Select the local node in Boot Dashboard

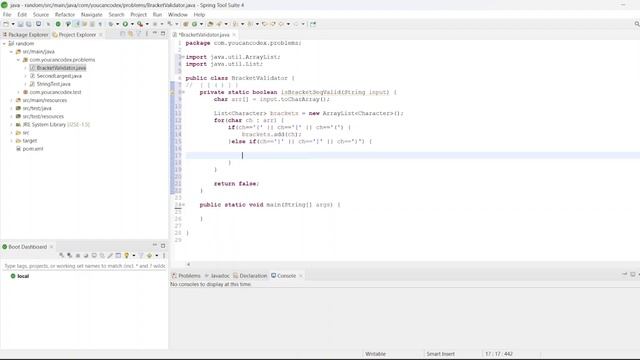(23, 276)
